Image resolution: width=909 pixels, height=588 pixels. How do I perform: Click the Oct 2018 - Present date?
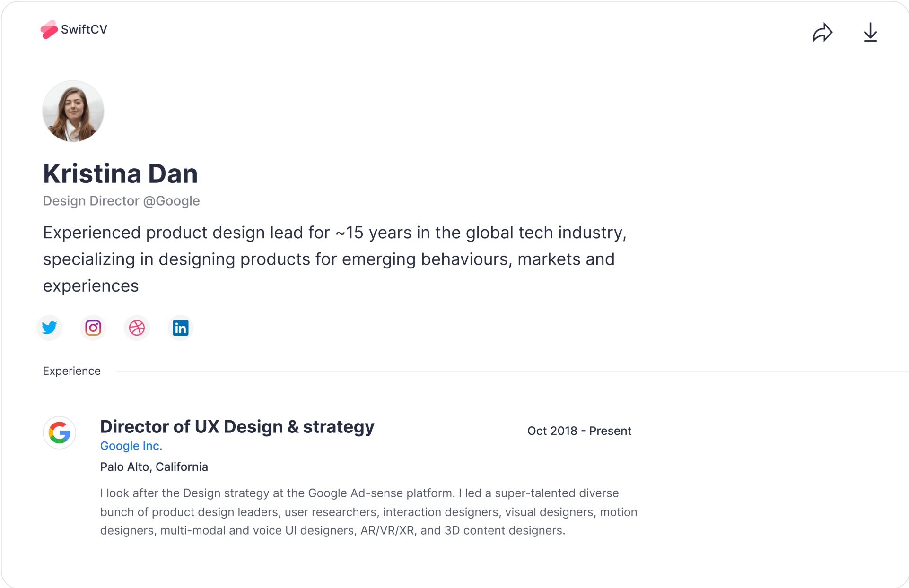(579, 431)
